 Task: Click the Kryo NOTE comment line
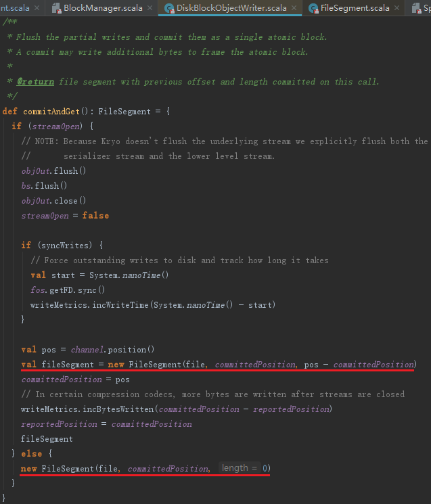tap(225, 141)
